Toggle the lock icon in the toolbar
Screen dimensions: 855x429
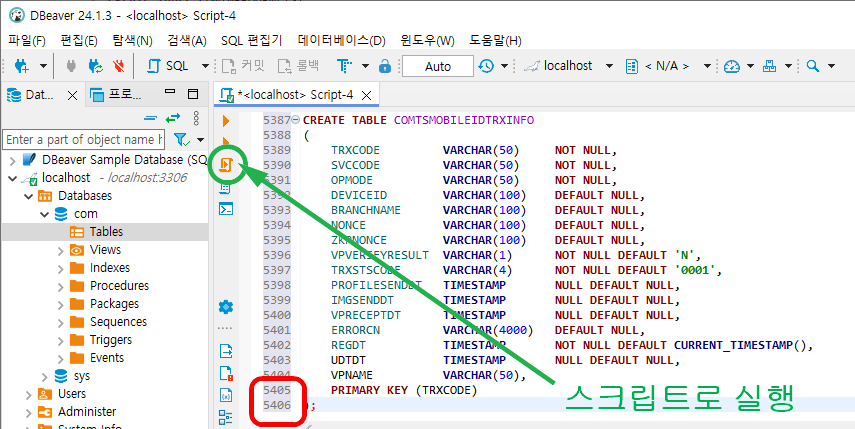(x=385, y=66)
